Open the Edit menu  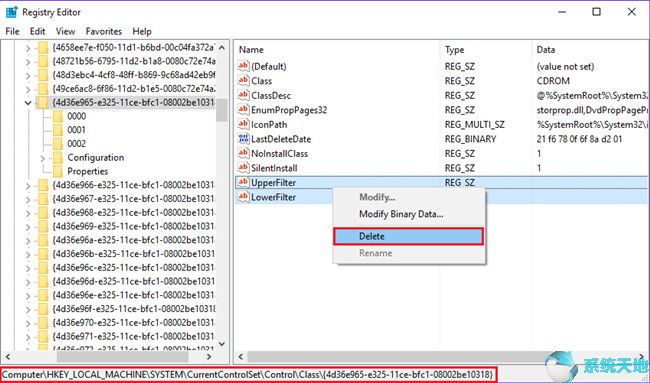tap(37, 32)
